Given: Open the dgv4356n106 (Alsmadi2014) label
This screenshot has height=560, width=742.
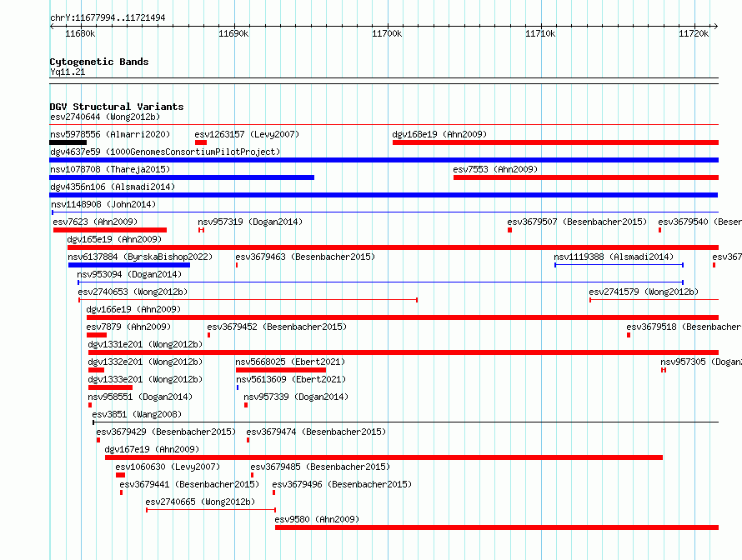Looking at the screenshot, I should tap(113, 187).
